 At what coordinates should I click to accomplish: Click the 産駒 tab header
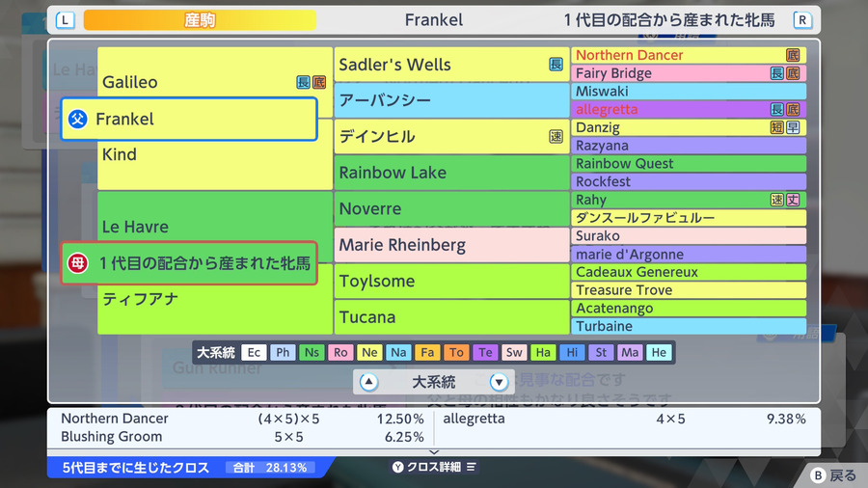pos(200,20)
